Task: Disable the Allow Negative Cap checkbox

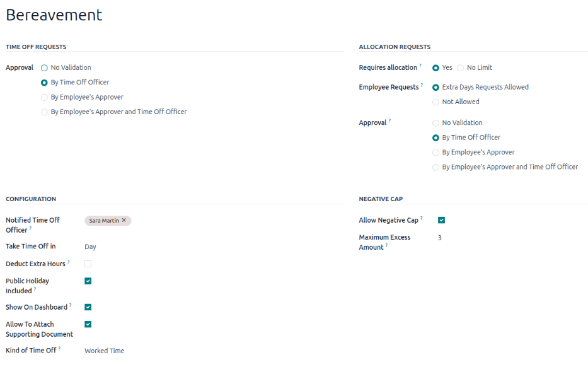Action: [x=441, y=220]
